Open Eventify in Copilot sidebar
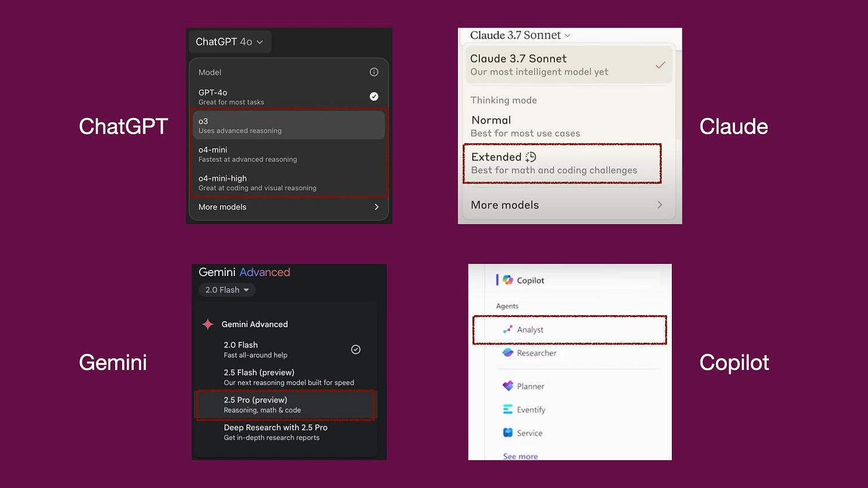 coord(531,409)
